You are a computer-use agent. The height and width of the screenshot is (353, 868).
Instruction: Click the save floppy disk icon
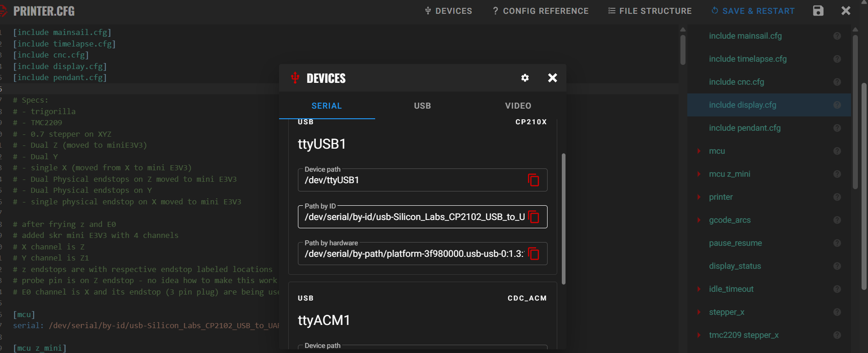click(818, 11)
